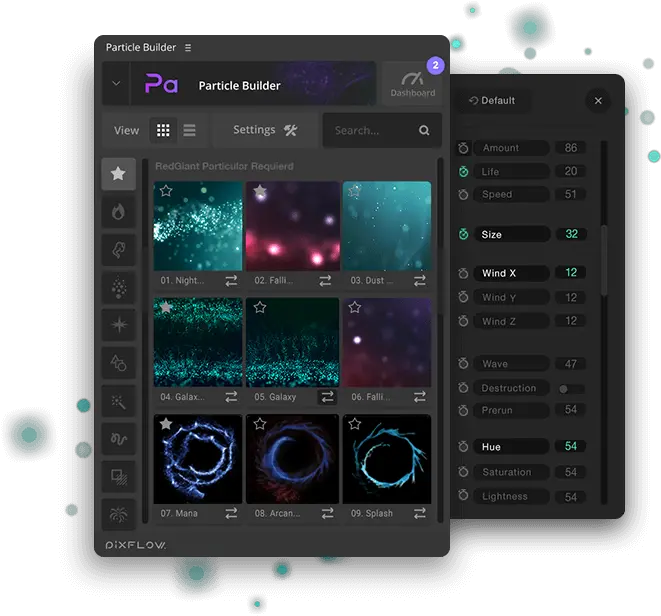Select the shapes category icon

(118, 363)
